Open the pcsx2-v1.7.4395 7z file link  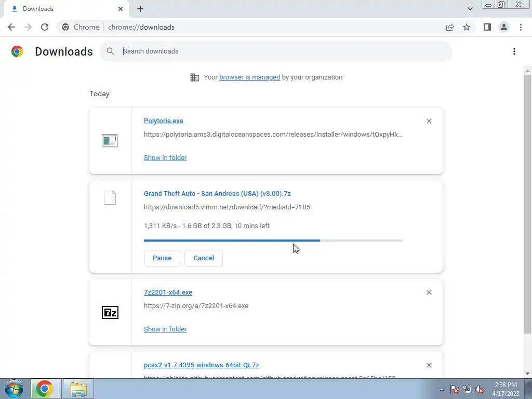pos(202,365)
